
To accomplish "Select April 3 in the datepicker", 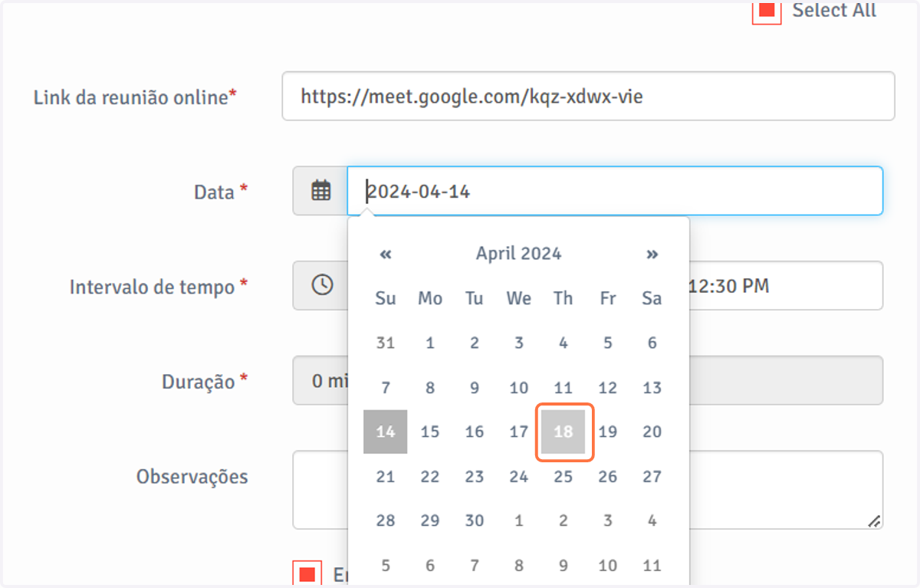I will pyautogui.click(x=519, y=343).
